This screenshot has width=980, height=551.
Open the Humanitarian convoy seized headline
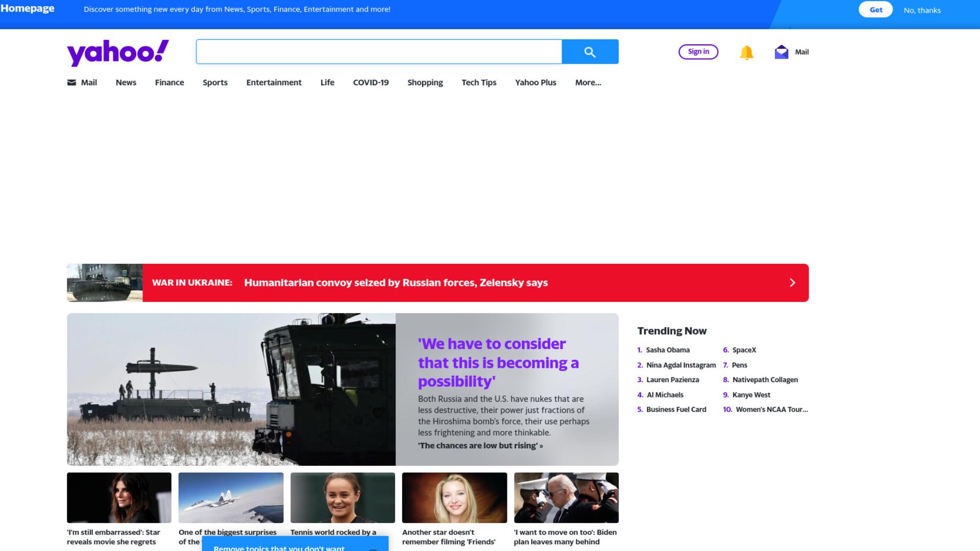(x=396, y=283)
